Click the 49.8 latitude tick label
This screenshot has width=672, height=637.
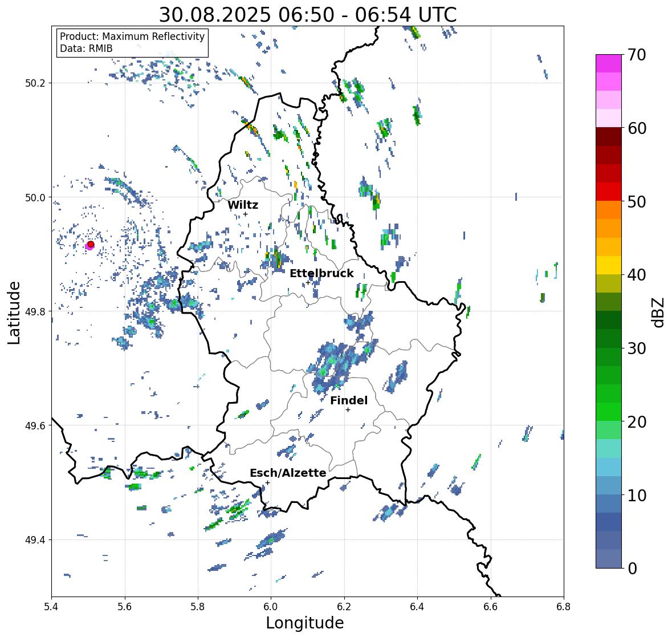pyautogui.click(x=35, y=311)
